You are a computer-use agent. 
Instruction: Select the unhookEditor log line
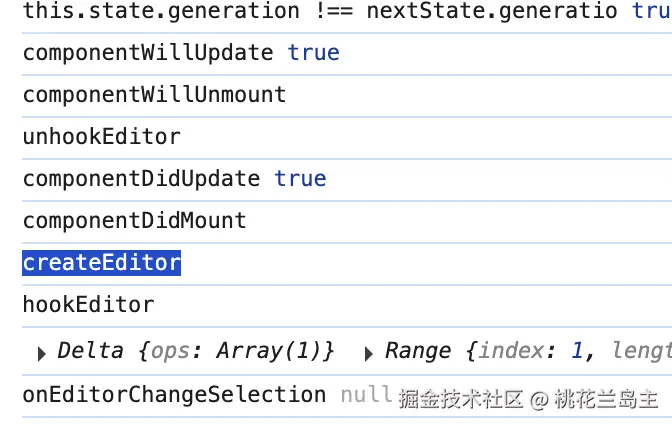tap(101, 137)
